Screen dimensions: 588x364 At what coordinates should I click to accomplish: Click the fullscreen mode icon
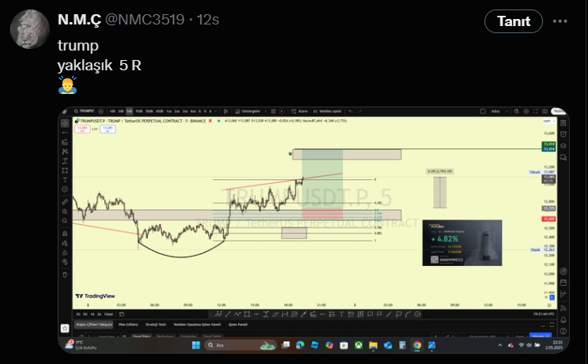tap(535, 111)
